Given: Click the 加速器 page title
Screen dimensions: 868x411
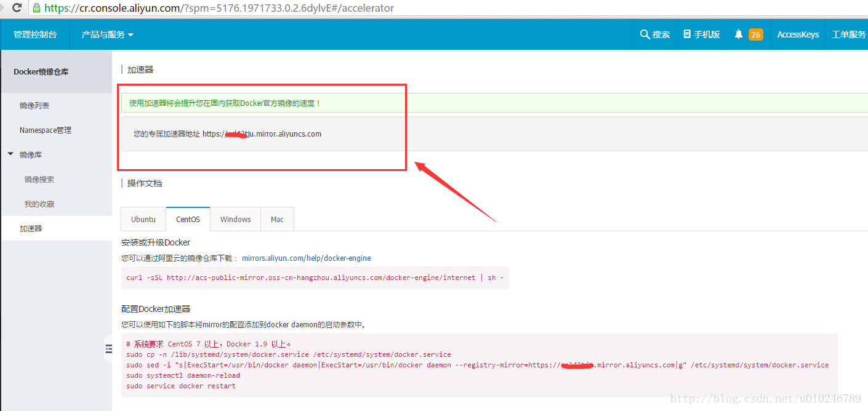Looking at the screenshot, I should (x=140, y=70).
